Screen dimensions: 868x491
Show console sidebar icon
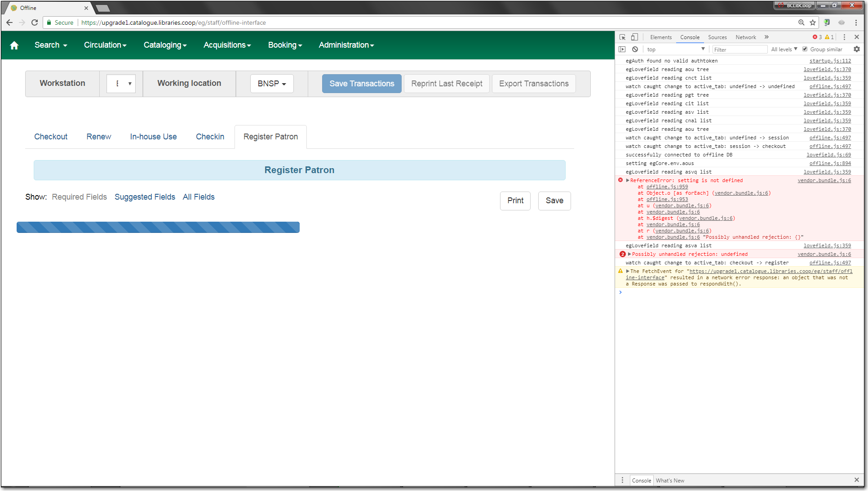coord(622,49)
